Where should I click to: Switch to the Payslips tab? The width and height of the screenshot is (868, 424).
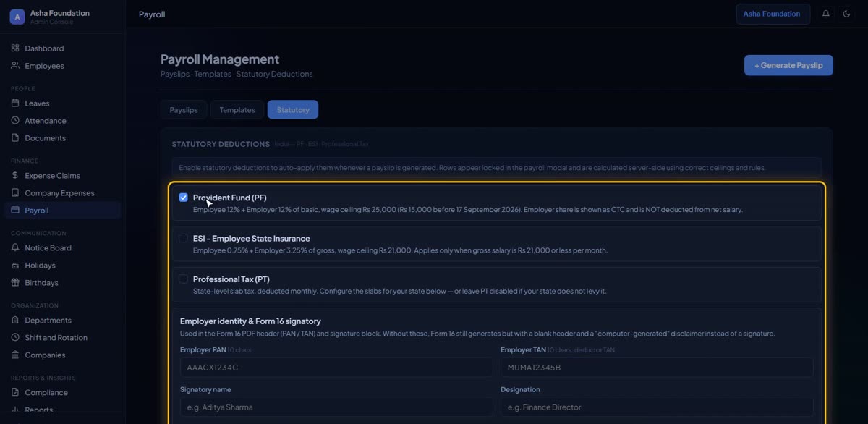coord(184,110)
